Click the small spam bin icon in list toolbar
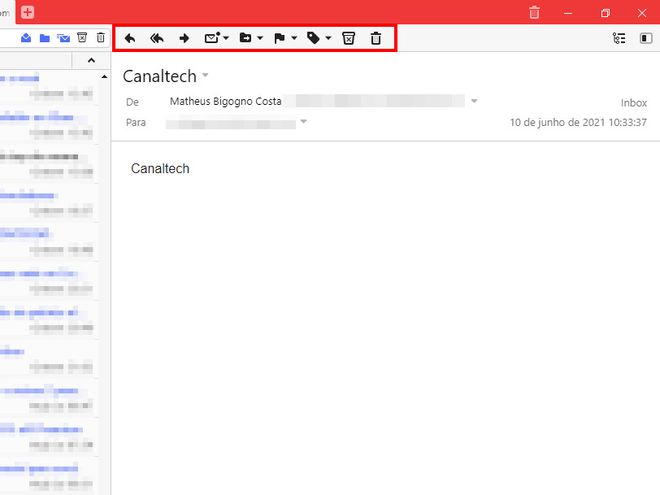The height and width of the screenshot is (495, 660). tap(82, 38)
